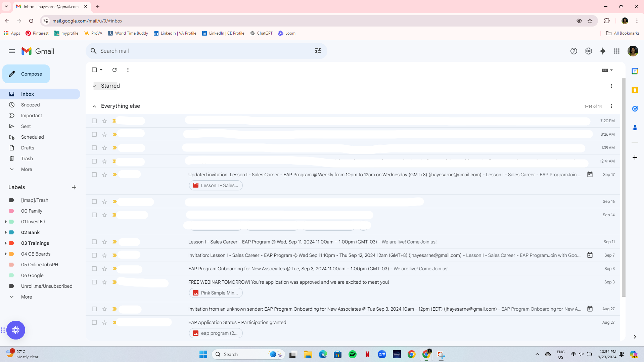Show search options filter icon
This screenshot has height=362, width=644.
click(x=318, y=51)
